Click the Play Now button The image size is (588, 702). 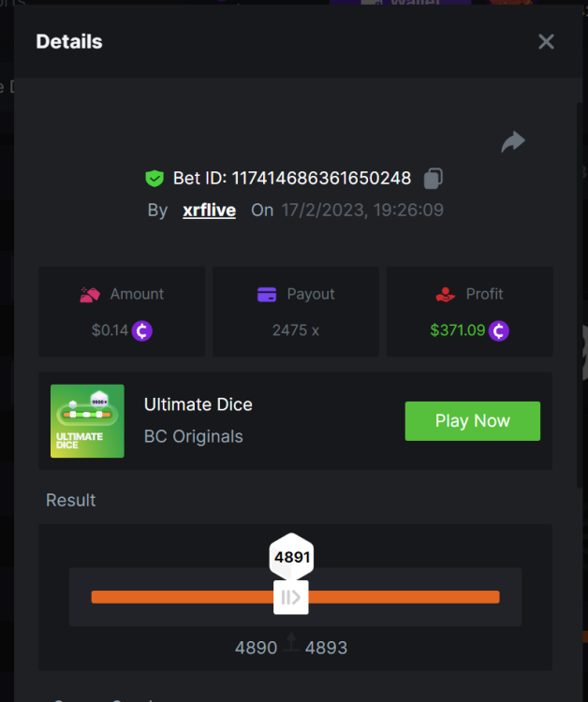473,421
